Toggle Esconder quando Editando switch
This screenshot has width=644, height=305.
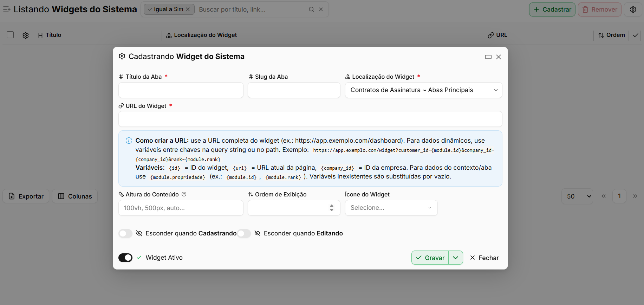(x=244, y=233)
